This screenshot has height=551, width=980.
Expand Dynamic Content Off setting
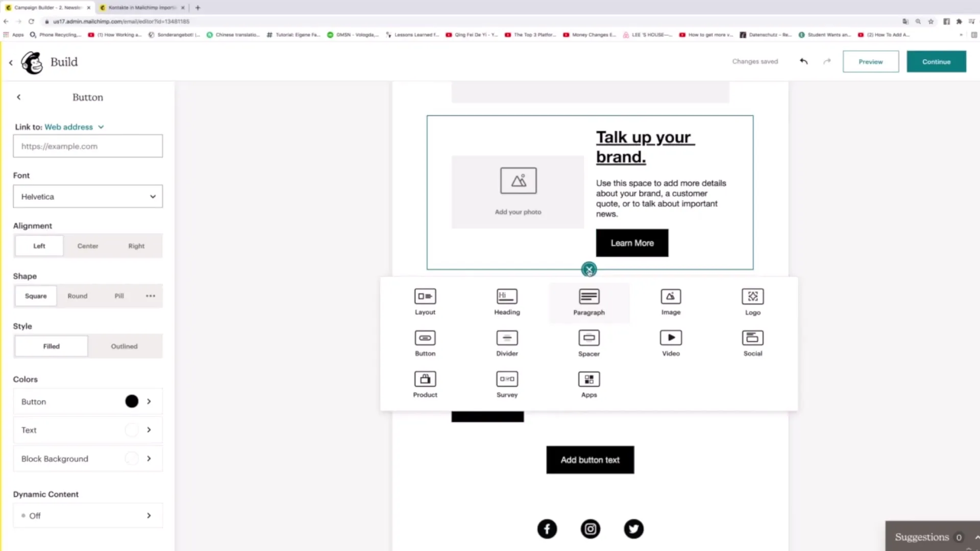88,516
